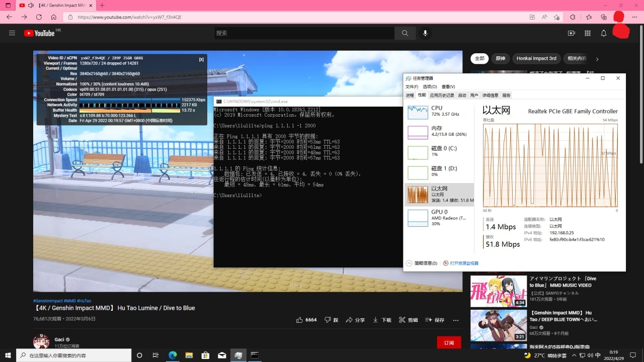Select the Honkai Impact 3rd chip
This screenshot has width=644, height=362.
(x=536, y=58)
